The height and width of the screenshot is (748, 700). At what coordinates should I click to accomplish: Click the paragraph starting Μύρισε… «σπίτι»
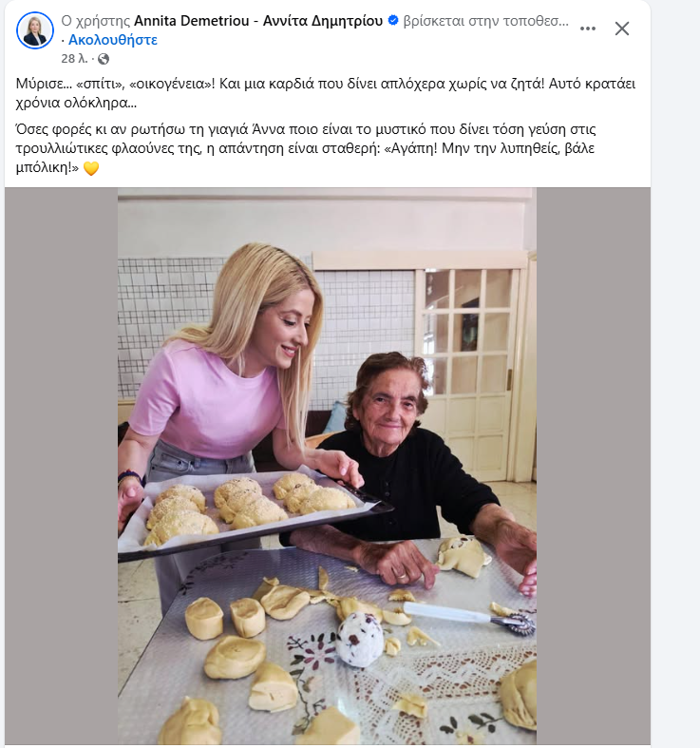click(326, 93)
